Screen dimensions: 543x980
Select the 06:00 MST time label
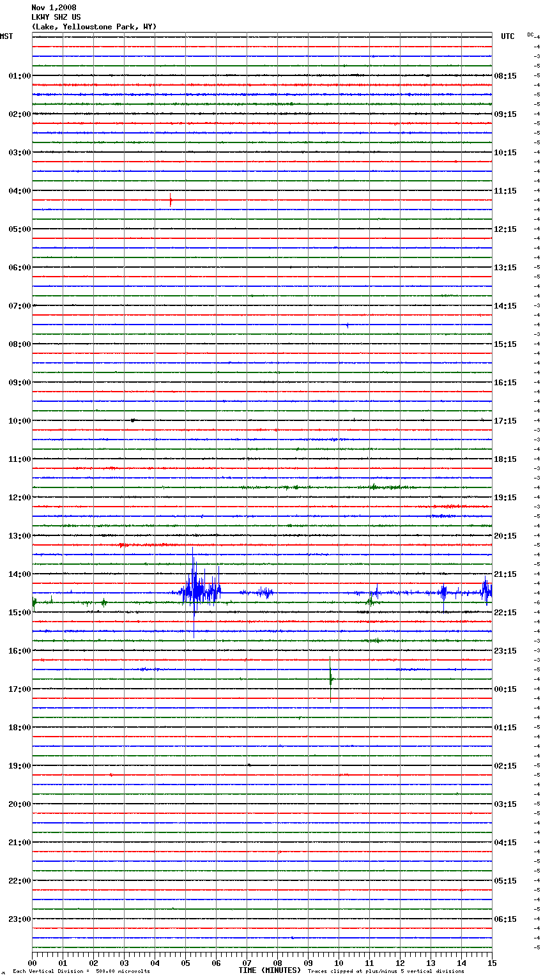(20, 268)
